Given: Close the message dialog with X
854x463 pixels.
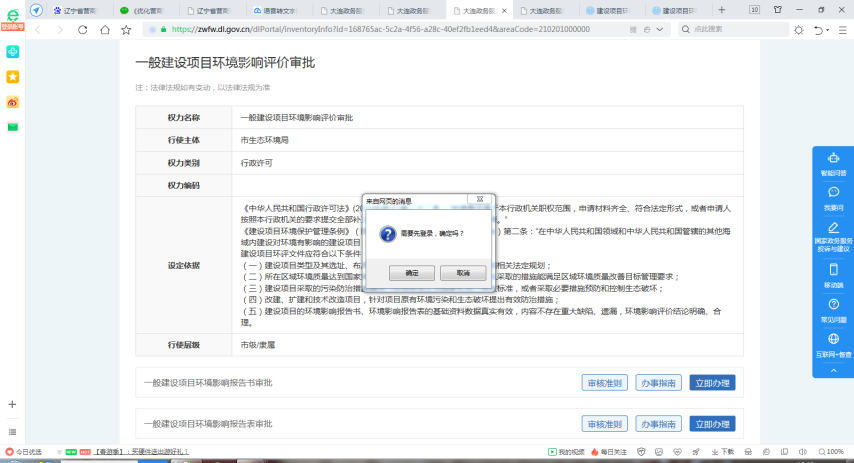Looking at the screenshot, I should (480, 199).
